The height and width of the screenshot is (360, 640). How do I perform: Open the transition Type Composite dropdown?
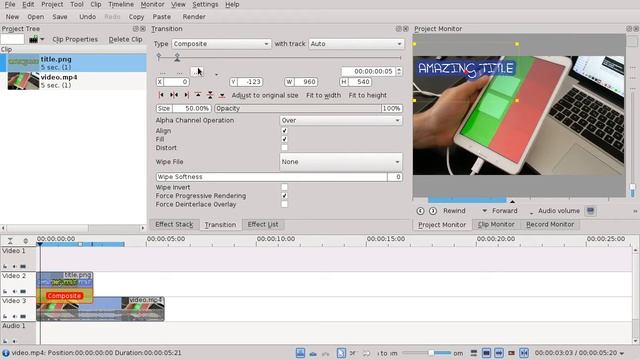click(x=221, y=44)
